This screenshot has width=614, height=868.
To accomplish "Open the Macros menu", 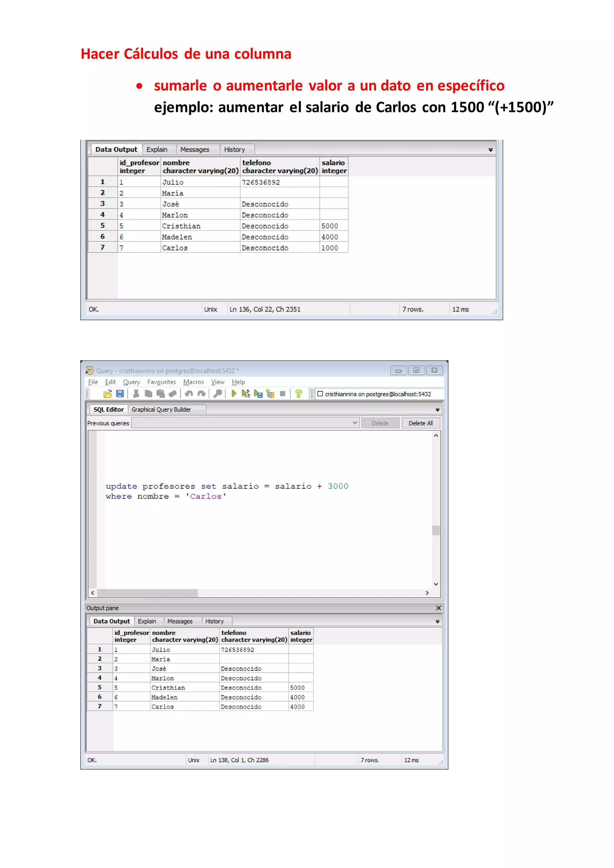I will tap(194, 382).
